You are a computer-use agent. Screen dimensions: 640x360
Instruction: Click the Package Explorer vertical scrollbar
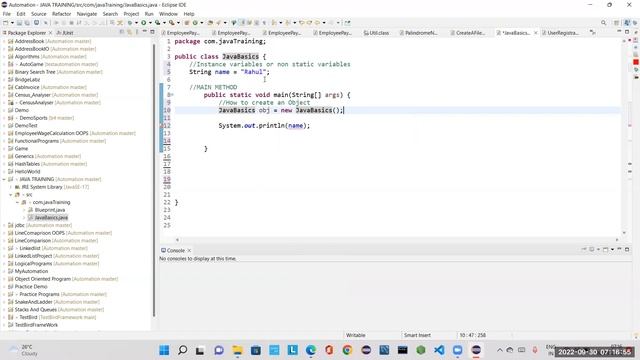pos(154,180)
